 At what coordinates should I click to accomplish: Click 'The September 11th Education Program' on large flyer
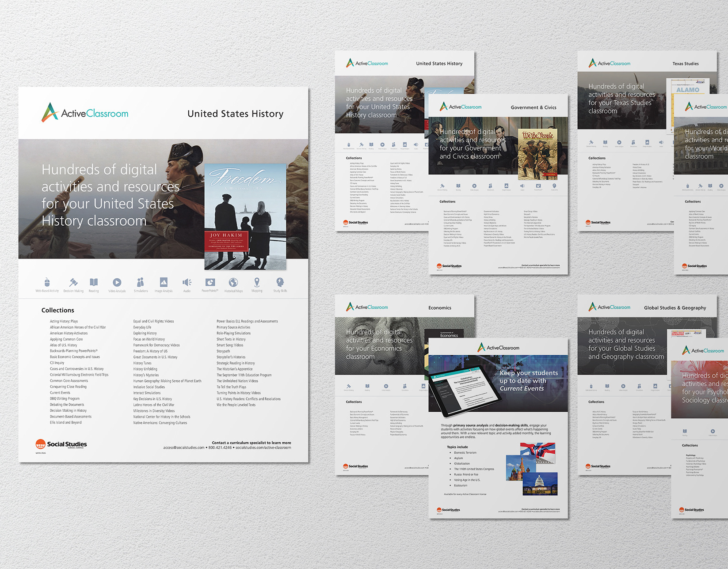[x=244, y=375]
